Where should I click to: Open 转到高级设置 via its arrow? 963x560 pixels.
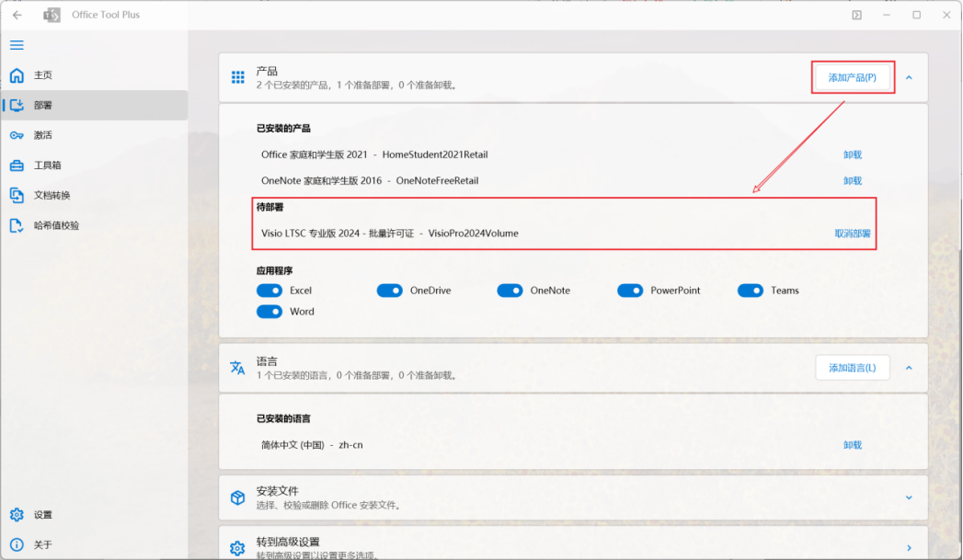coord(909,548)
